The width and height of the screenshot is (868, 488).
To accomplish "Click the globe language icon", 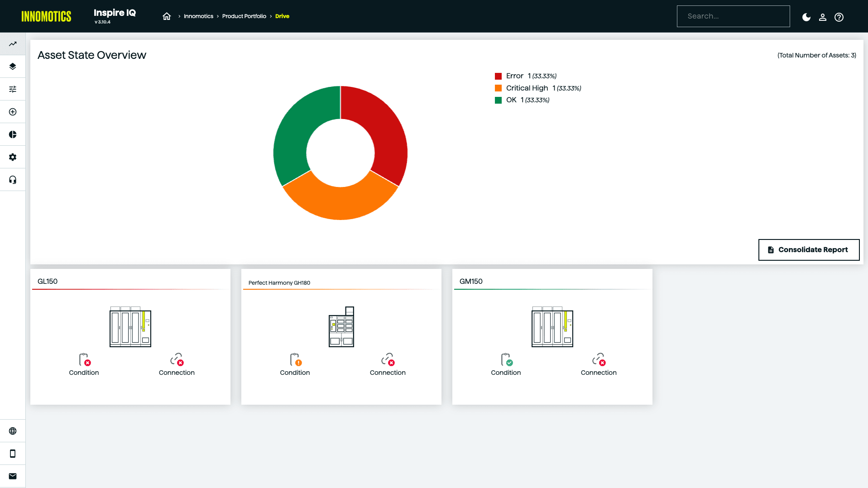I will click(x=13, y=431).
